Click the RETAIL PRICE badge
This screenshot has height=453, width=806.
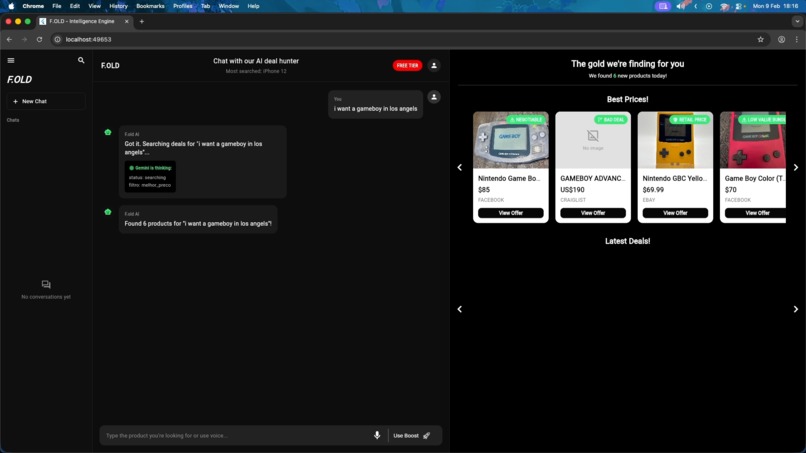[689, 119]
